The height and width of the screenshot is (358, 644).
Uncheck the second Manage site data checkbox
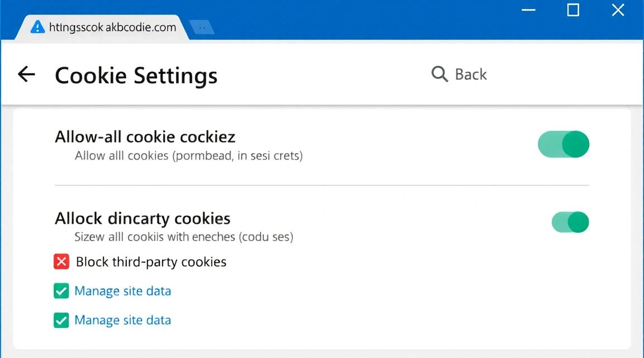coord(61,320)
